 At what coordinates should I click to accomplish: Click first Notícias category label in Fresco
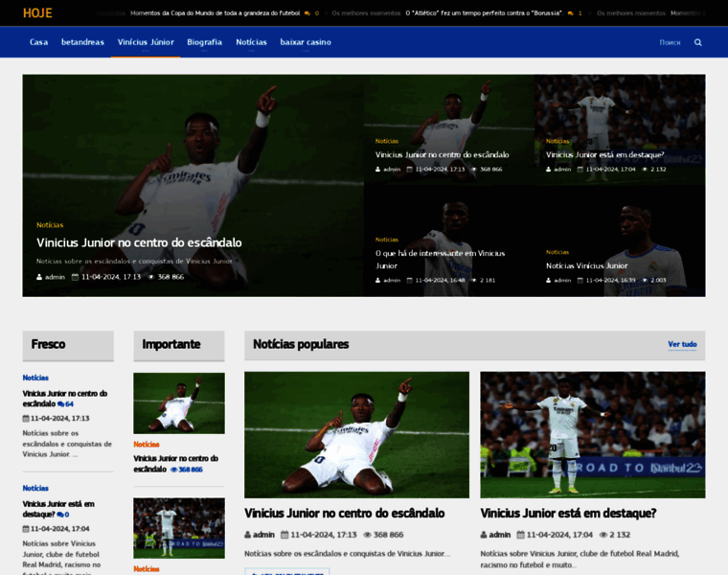35,378
